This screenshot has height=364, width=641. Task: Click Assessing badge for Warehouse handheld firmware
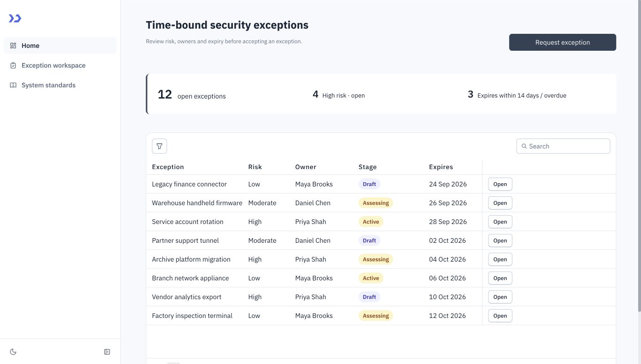pyautogui.click(x=376, y=203)
